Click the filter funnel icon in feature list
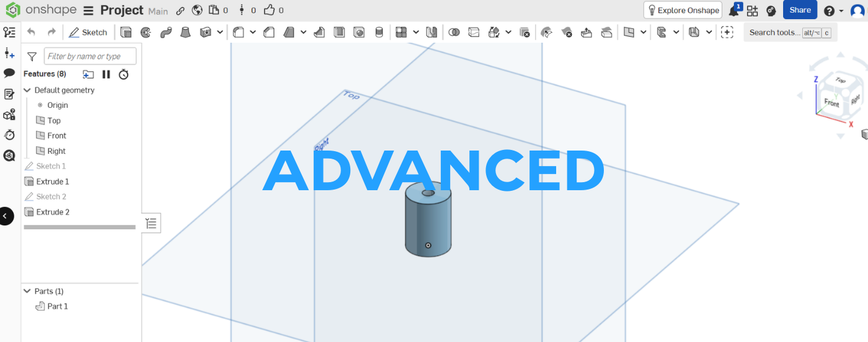Viewport: 868px width, 342px height. [32, 56]
